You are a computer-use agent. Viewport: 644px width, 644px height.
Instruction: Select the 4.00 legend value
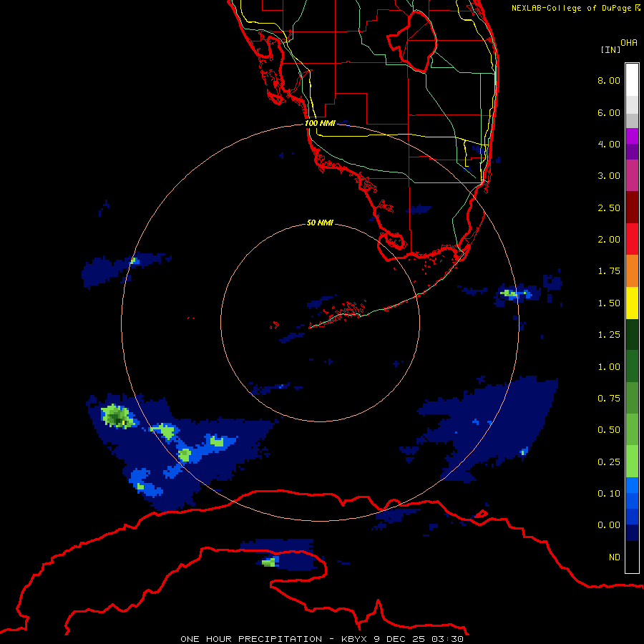(x=609, y=144)
